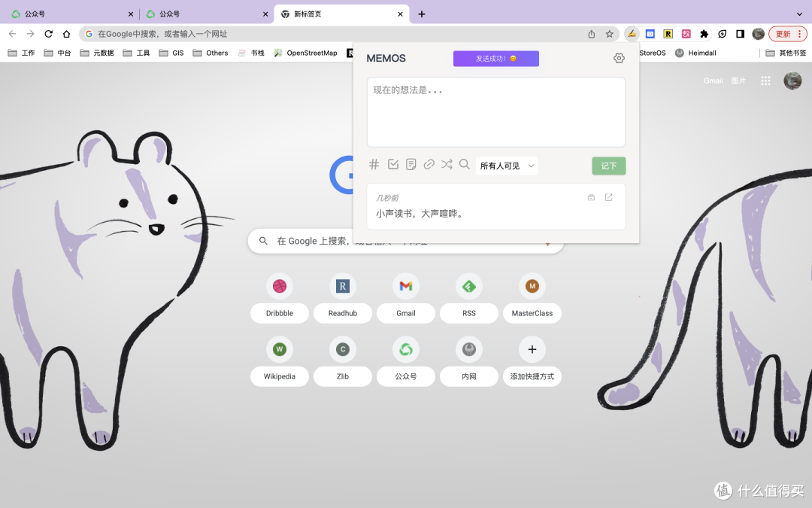This screenshot has width=812, height=508.
Task: Click the 更新 Chrome update button
Action: 788,34
